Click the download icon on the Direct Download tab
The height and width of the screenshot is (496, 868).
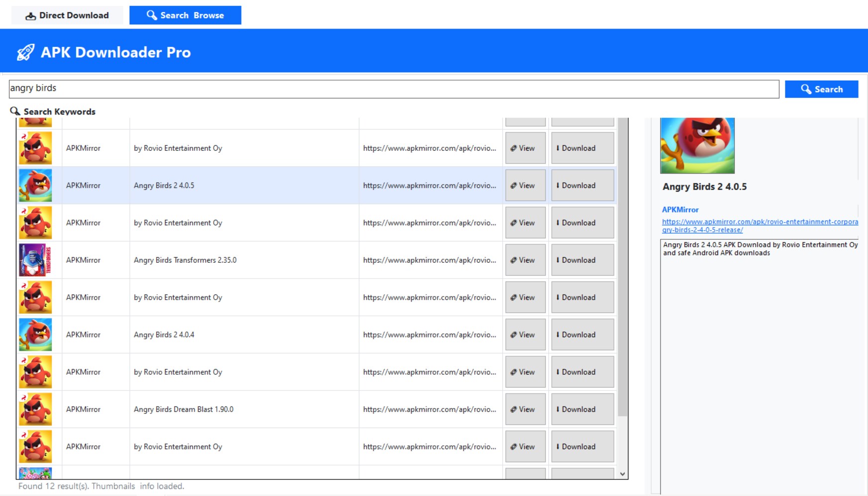(x=31, y=15)
